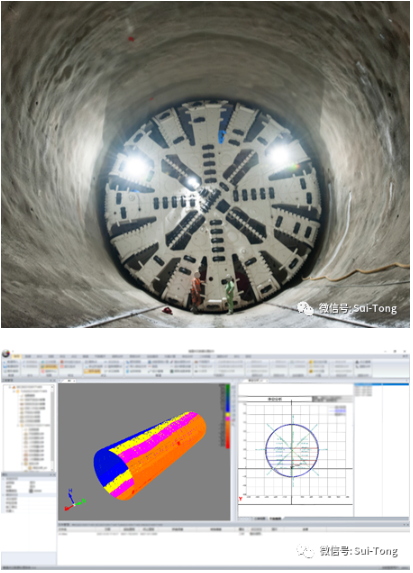Screen dimensions: 413x573
Task: Collapse the middle folder node in project tree
Action: click(x=18, y=425)
